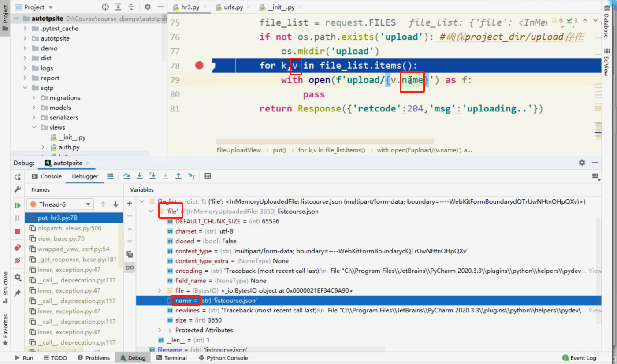Expand Protected Attributes node
The width and height of the screenshot is (617, 364).
click(x=160, y=330)
